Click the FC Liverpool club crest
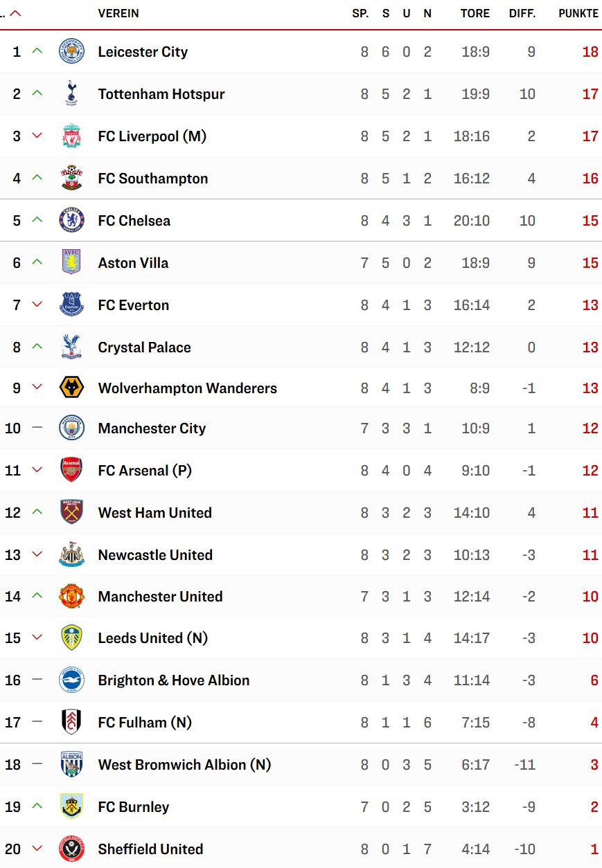The width and height of the screenshot is (602, 868). (71, 136)
